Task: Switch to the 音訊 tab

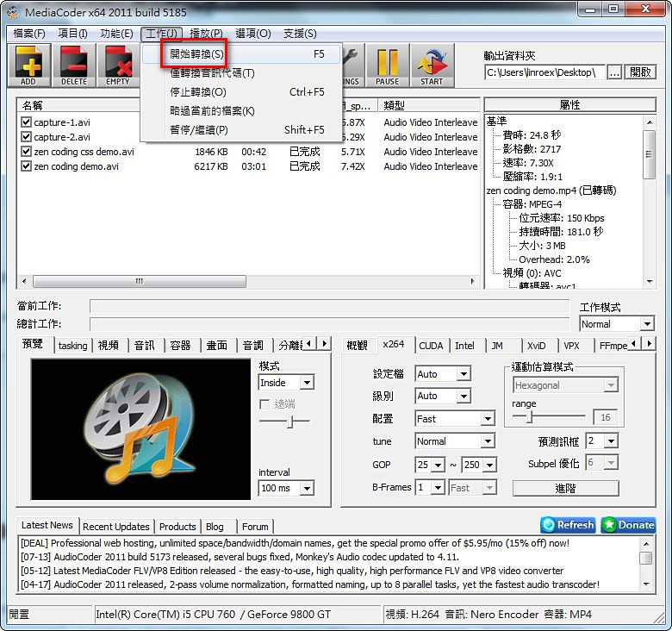Action: click(145, 346)
